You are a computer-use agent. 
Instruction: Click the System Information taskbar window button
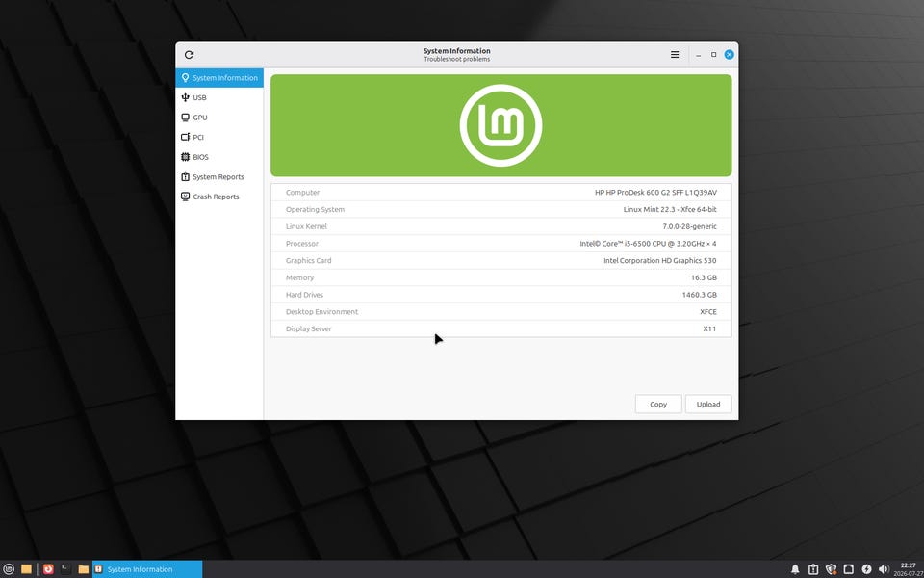[147, 569]
